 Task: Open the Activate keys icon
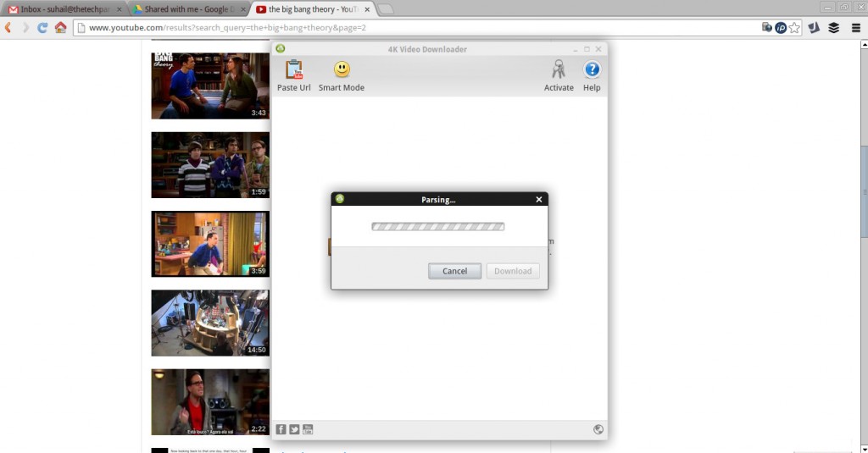pos(559,69)
